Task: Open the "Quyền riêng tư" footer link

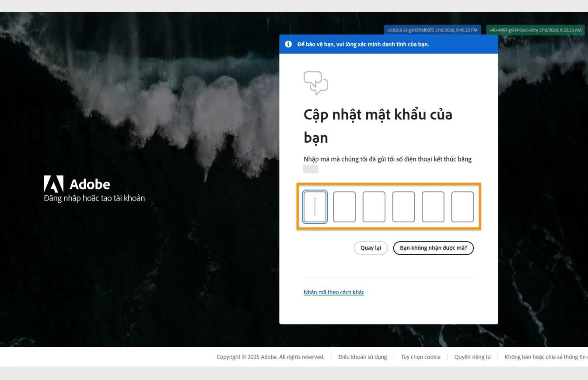Action: [472, 357]
